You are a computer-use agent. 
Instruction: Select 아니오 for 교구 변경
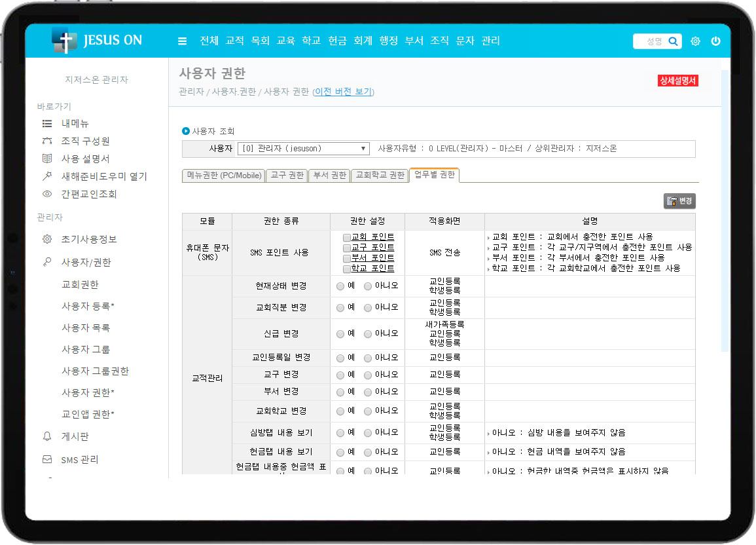[x=368, y=375]
